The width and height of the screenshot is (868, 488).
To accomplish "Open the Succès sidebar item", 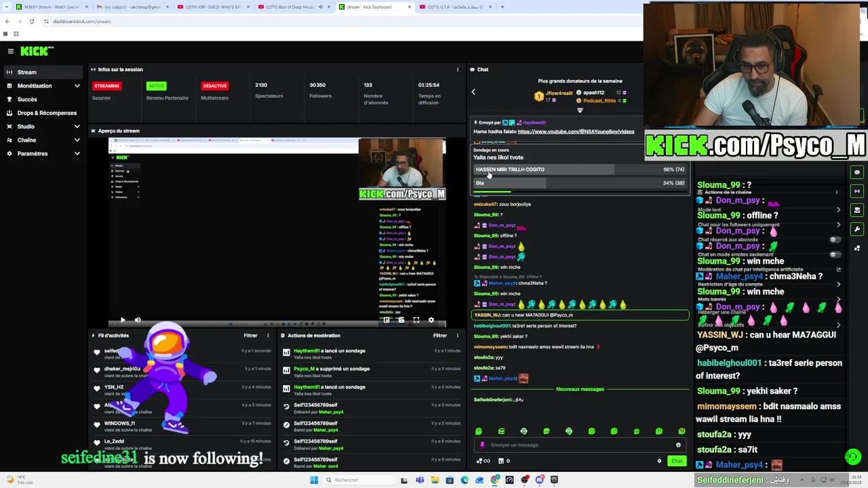I will pyautogui.click(x=43, y=100).
